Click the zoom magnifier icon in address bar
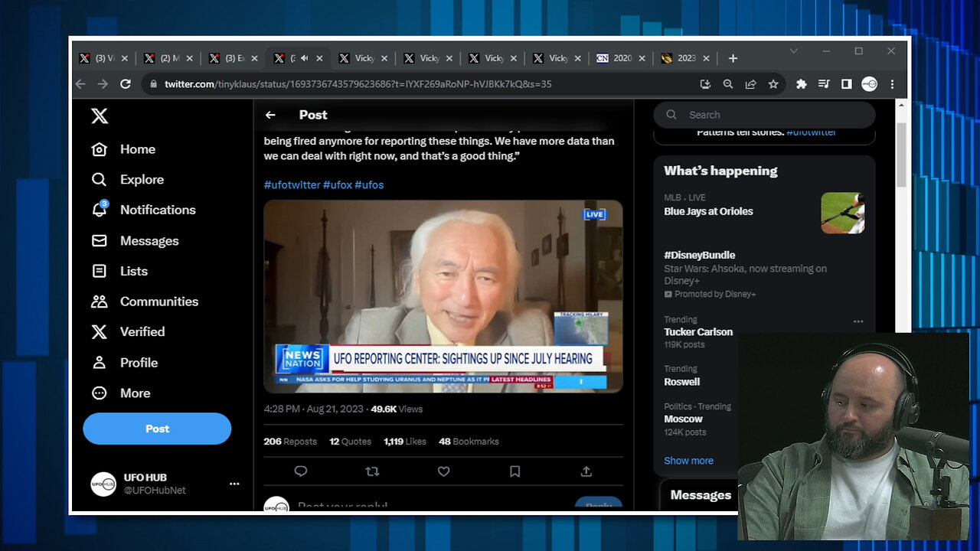This screenshot has width=980, height=551. click(728, 84)
